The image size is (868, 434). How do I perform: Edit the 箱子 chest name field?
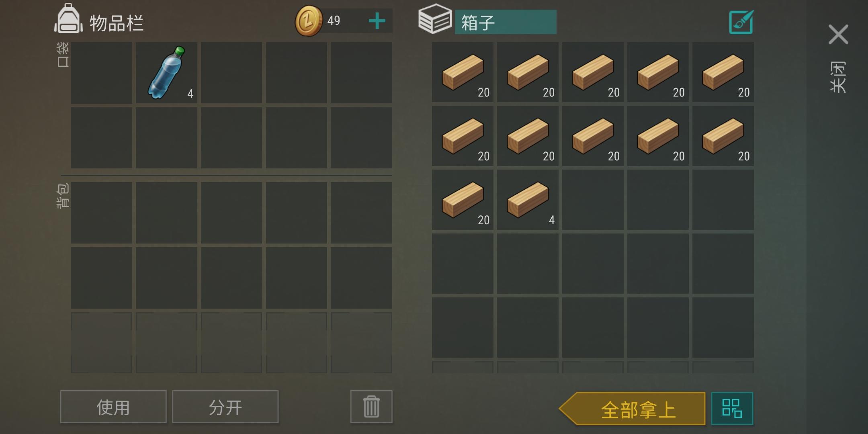[x=506, y=22]
